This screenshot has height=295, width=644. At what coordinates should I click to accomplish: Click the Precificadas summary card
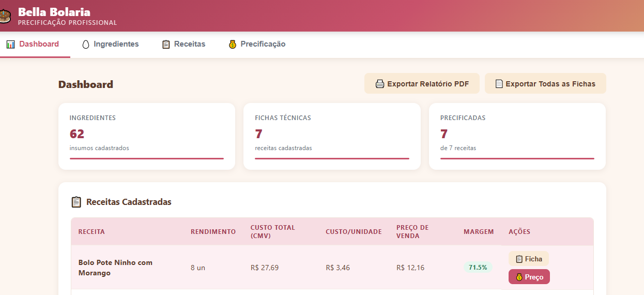pyautogui.click(x=517, y=136)
